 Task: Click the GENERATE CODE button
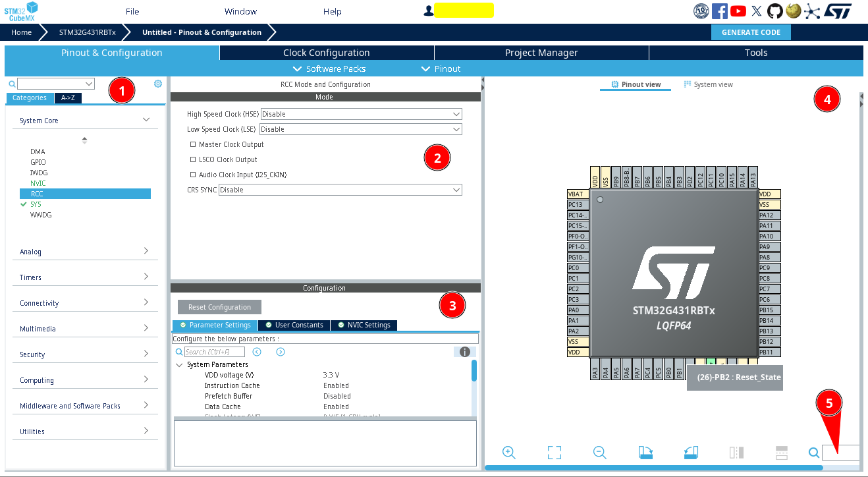[751, 32]
